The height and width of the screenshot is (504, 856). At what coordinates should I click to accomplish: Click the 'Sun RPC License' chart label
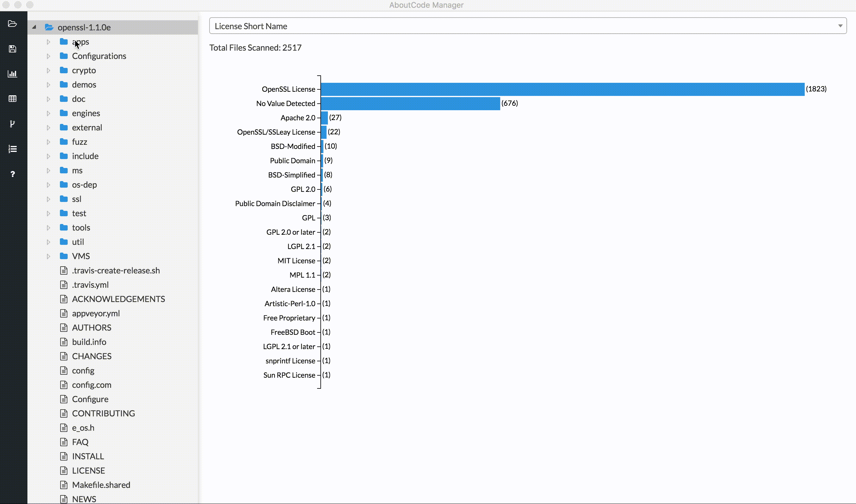(x=289, y=375)
